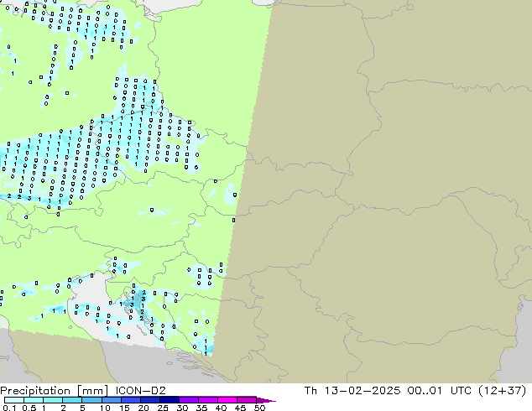
Task: Click the 'ICON-D2' model label
Action: [140, 390]
